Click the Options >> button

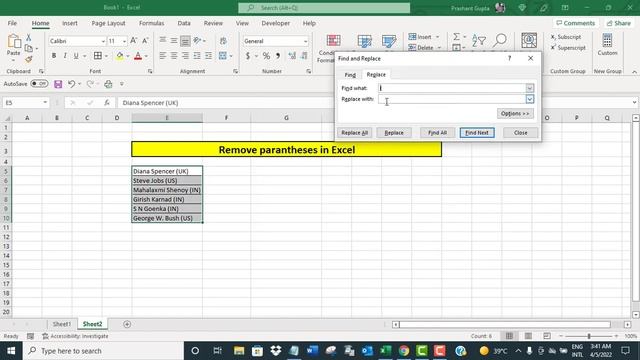click(x=515, y=113)
